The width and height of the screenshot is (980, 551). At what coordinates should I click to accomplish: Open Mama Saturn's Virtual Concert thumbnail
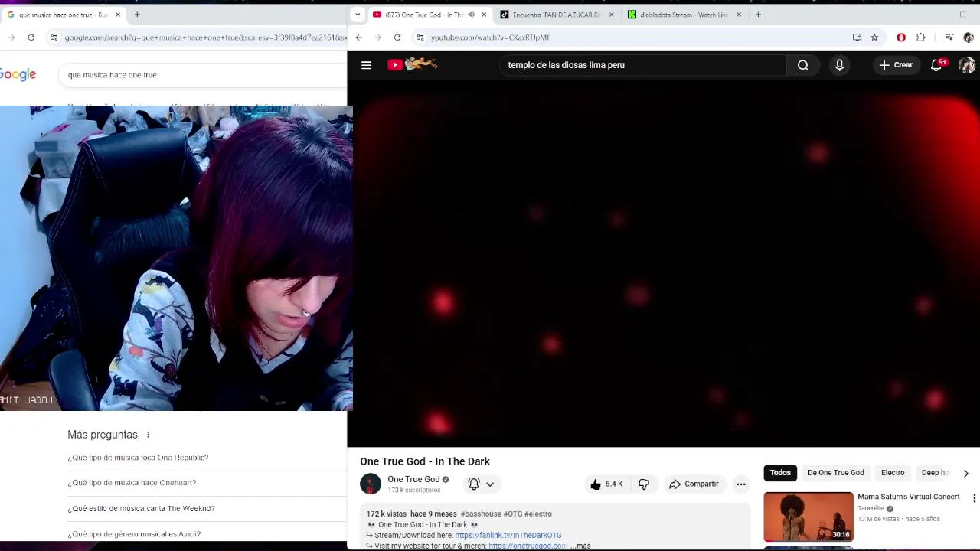click(x=808, y=517)
